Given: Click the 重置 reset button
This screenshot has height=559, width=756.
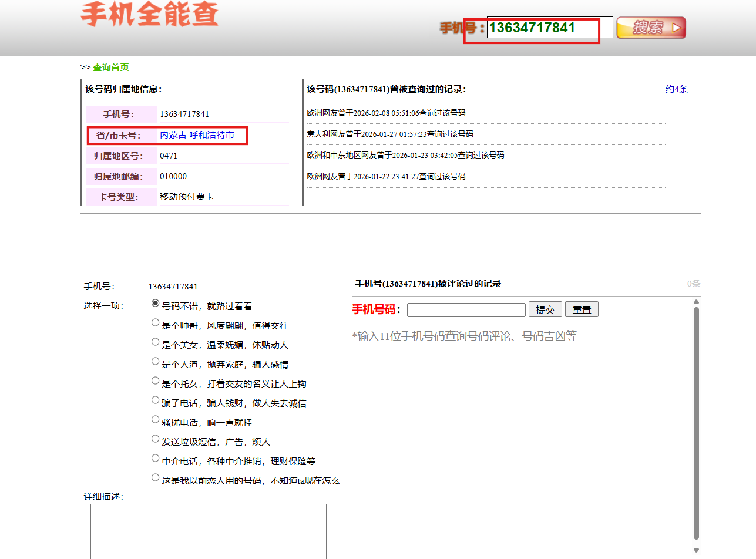Looking at the screenshot, I should click(x=582, y=309).
